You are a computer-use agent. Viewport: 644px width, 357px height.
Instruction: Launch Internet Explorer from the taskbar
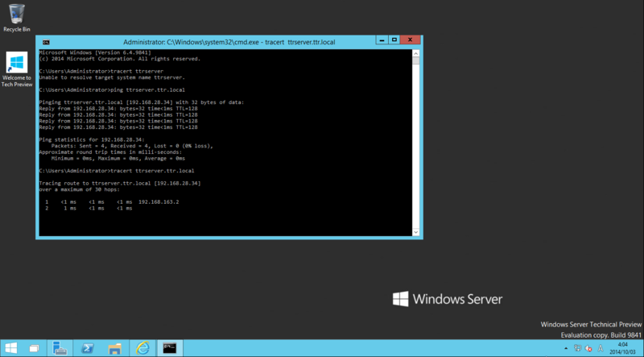[142, 348]
